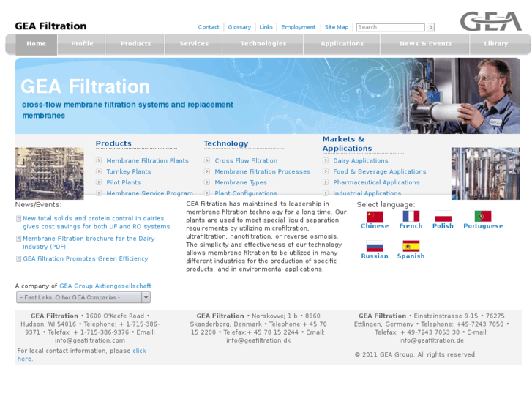The width and height of the screenshot is (532, 399).
Task: Click Markets & Applications heading
Action: [347, 143]
